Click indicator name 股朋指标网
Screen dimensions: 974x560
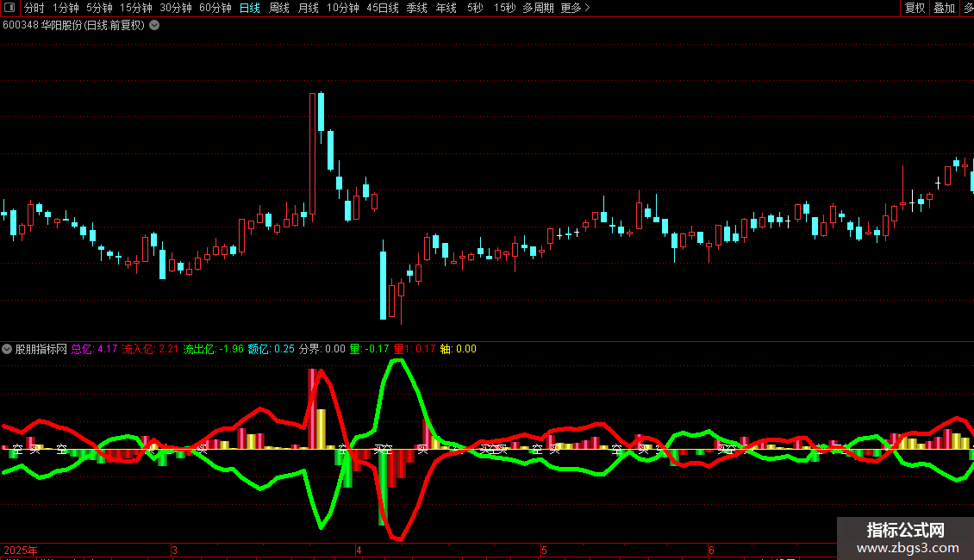[41, 349]
